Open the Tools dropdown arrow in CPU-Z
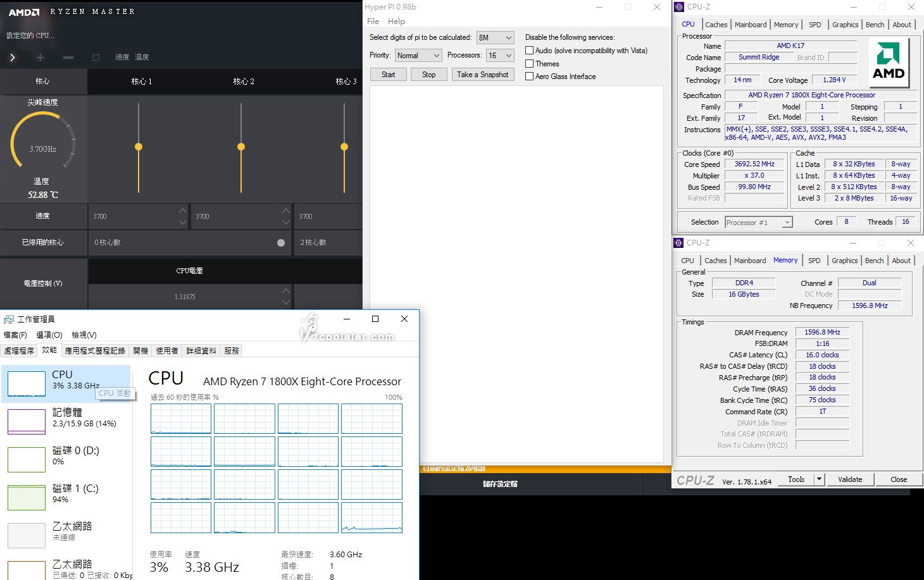This screenshot has width=924, height=580. click(x=819, y=479)
